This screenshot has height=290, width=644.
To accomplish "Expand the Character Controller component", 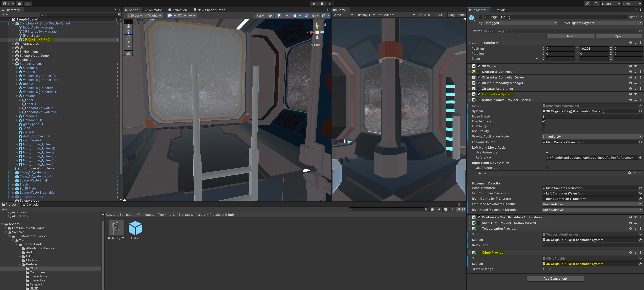I will click(469, 72).
